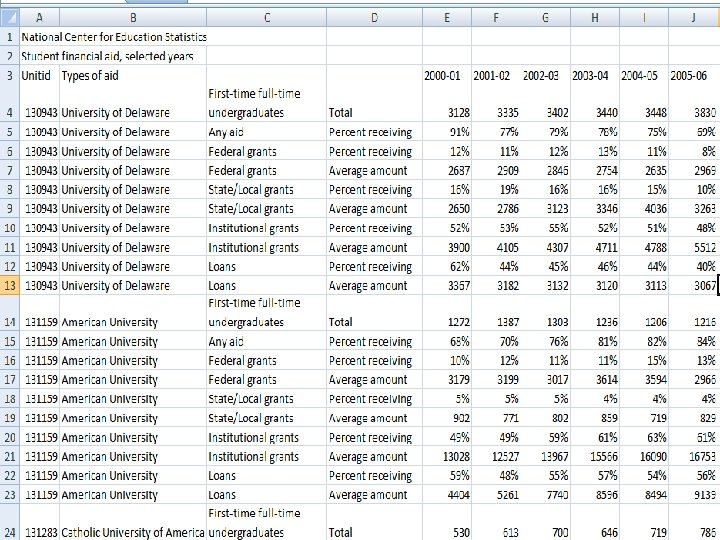Viewport: 720px width, 540px height.
Task: Click the 'Types of aid' cell
Action: pyautogui.click(x=90, y=75)
